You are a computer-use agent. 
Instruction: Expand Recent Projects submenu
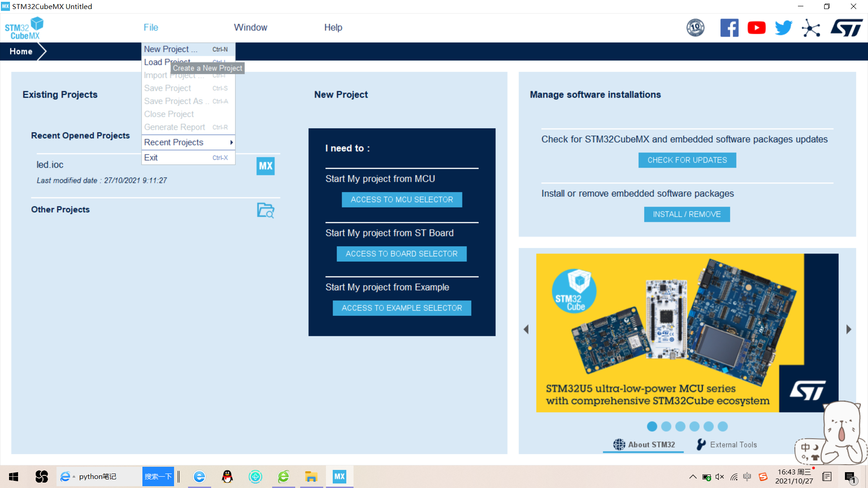[188, 142]
